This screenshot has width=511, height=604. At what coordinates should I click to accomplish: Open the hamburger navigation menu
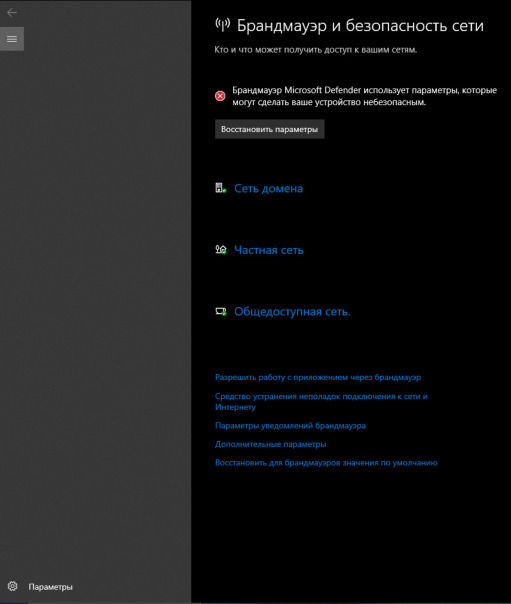click(x=12, y=39)
